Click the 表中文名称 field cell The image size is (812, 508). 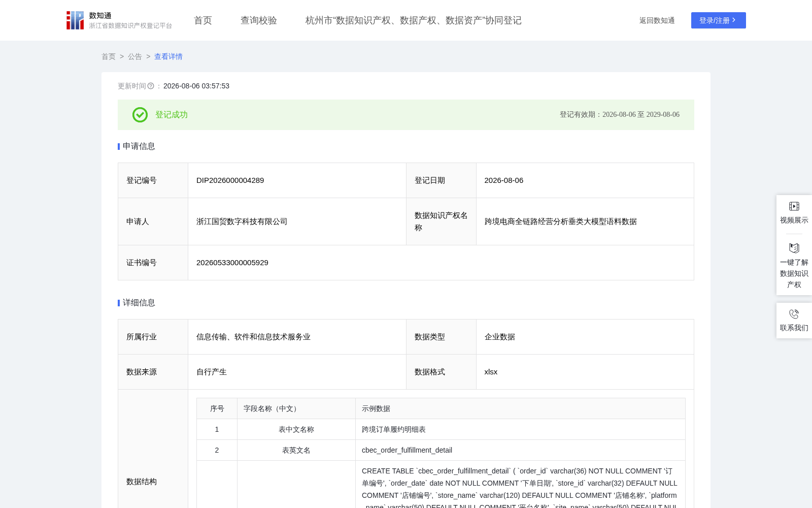296,429
